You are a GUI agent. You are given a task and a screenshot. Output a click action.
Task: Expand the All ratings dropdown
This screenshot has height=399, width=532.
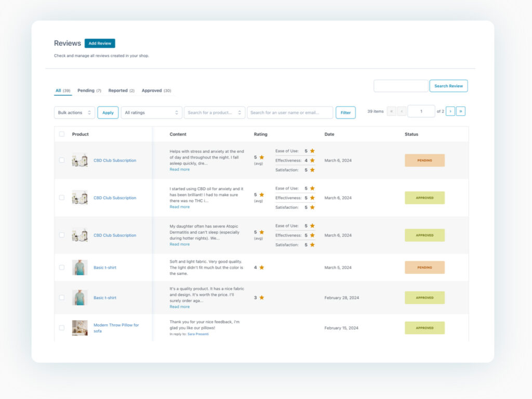point(151,113)
